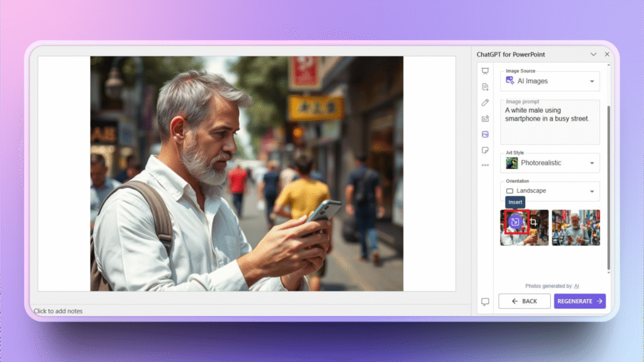The height and width of the screenshot is (362, 644).
Task: Open the chat bubble icon at bottom left
Action: (x=485, y=301)
